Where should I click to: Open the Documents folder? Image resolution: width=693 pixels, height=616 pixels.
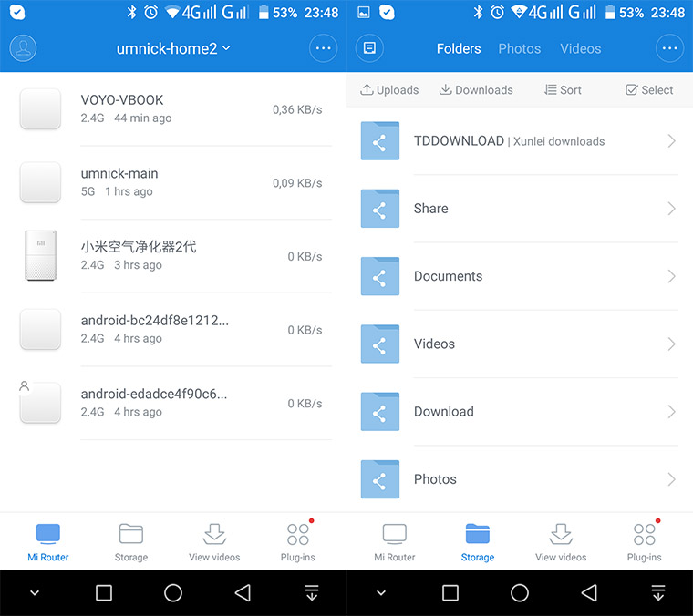[x=520, y=276]
